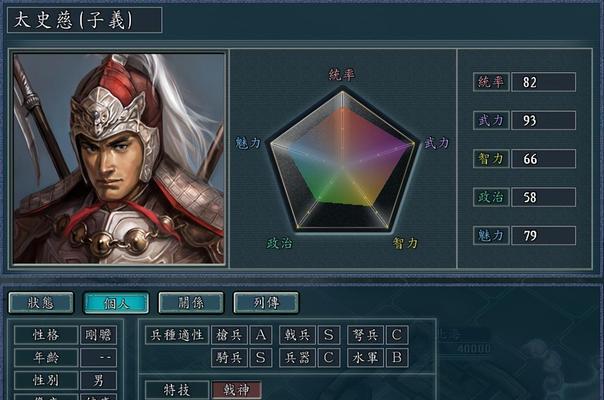Click the character name 太史慈 title box
The width and height of the screenshot is (604, 400).
pyautogui.click(x=85, y=20)
